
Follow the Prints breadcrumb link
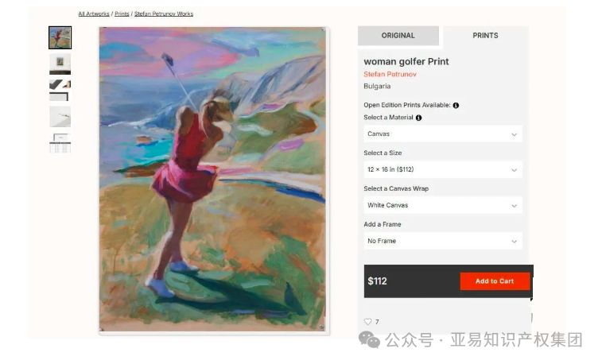click(x=122, y=14)
